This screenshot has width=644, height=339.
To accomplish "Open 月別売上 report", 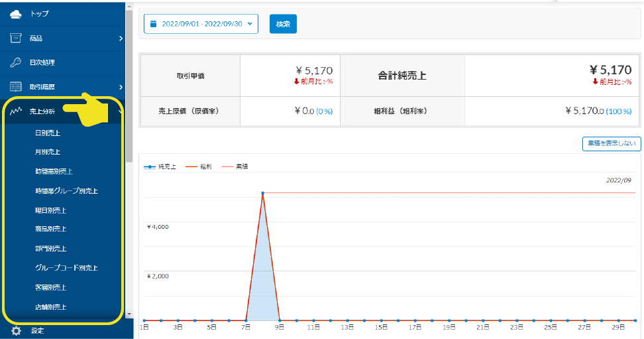I will tap(48, 152).
